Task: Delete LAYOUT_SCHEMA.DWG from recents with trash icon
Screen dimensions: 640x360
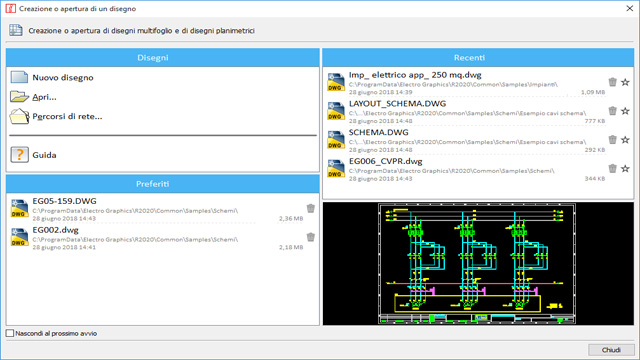Action: (x=612, y=111)
